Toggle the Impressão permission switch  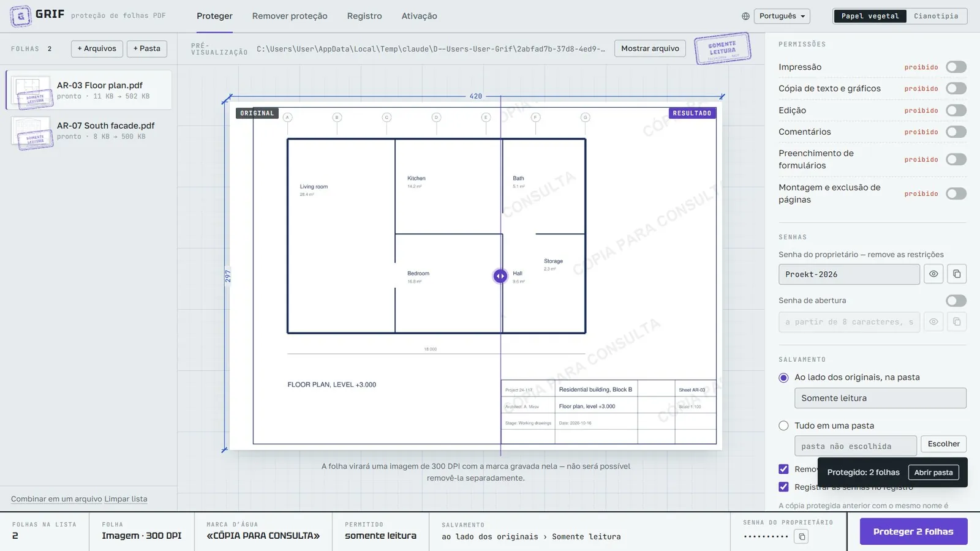pyautogui.click(x=956, y=67)
